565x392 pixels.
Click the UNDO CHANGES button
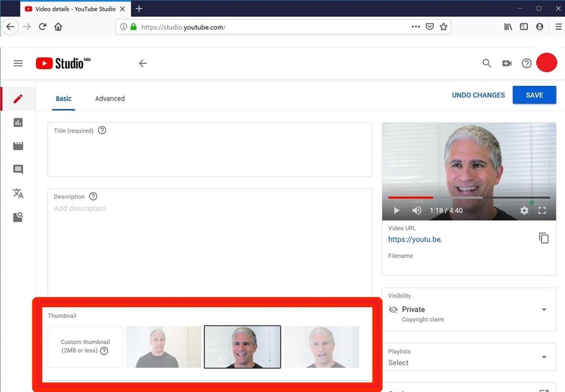478,95
